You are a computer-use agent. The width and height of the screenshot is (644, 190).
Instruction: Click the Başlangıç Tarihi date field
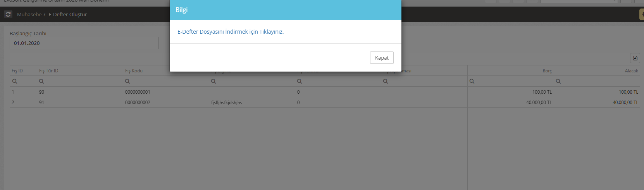pyautogui.click(x=84, y=43)
